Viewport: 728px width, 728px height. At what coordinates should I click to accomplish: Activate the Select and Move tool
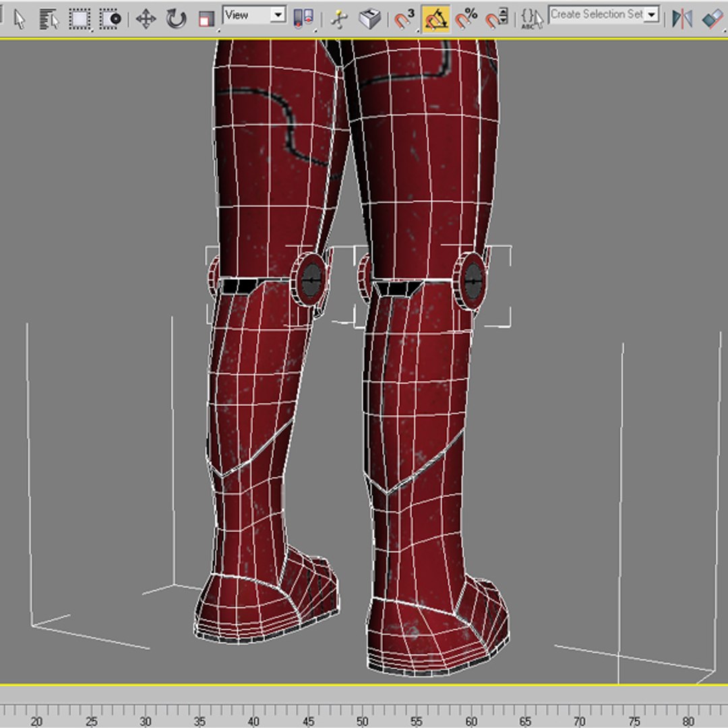pos(146,20)
